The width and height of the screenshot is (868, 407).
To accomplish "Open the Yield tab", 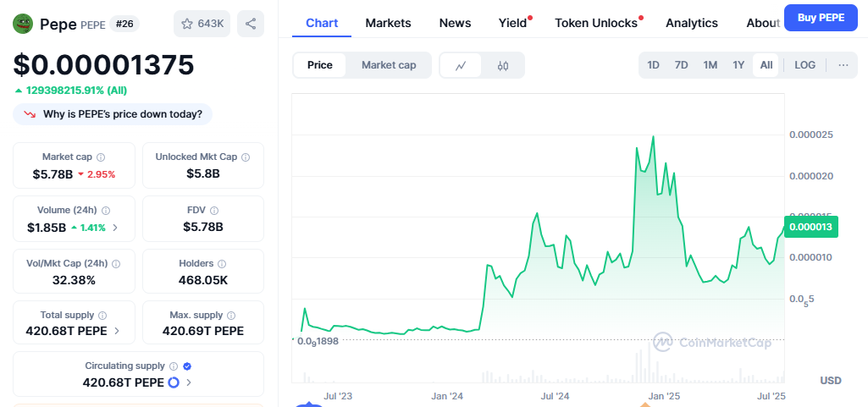I will pyautogui.click(x=514, y=23).
